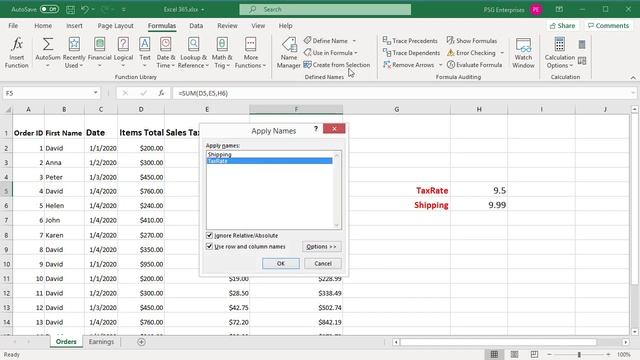Open Customize Quick Access Toolbar dropdown
Screen dimensions: 640x360
tap(124, 9)
